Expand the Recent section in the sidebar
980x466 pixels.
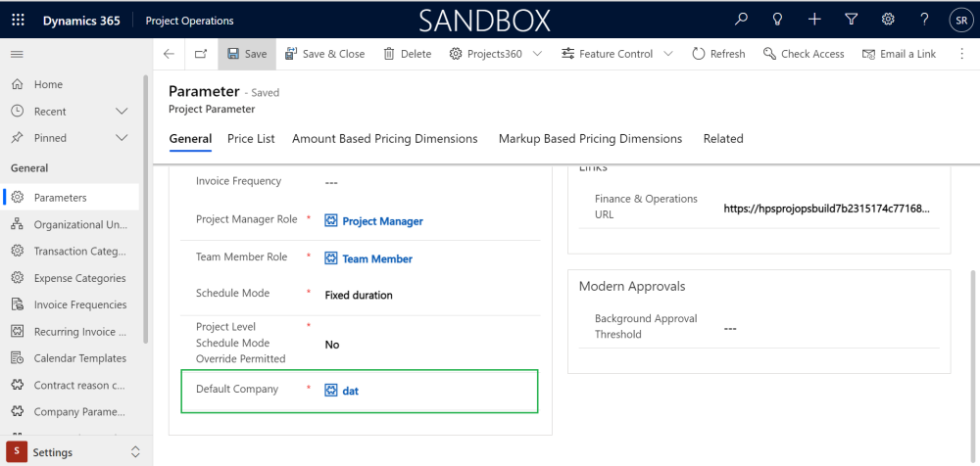pyautogui.click(x=122, y=112)
